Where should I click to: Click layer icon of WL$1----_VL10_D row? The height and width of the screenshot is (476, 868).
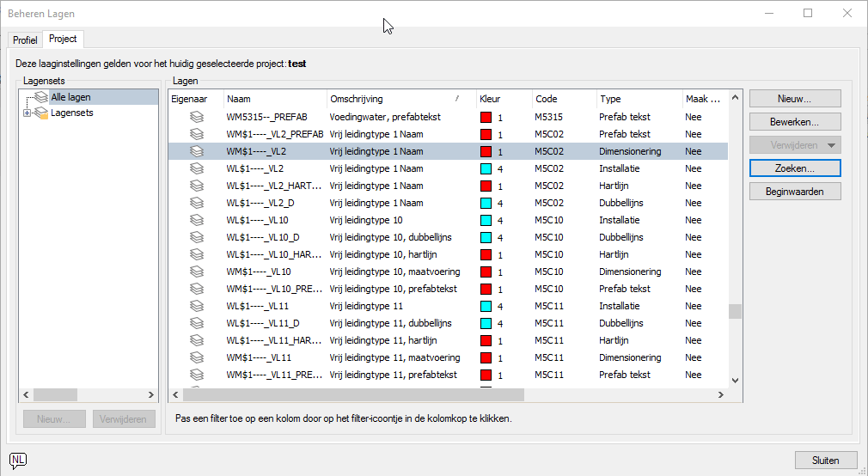(x=197, y=237)
